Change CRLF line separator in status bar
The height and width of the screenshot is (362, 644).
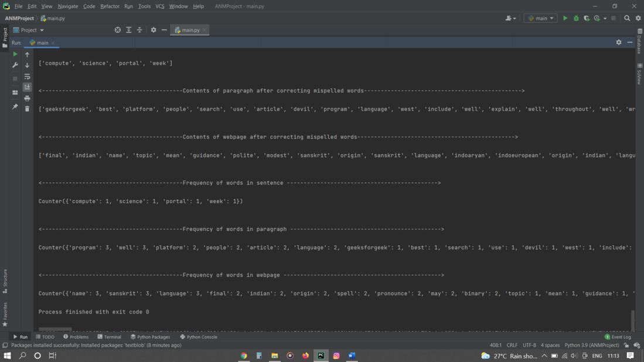[512, 345]
